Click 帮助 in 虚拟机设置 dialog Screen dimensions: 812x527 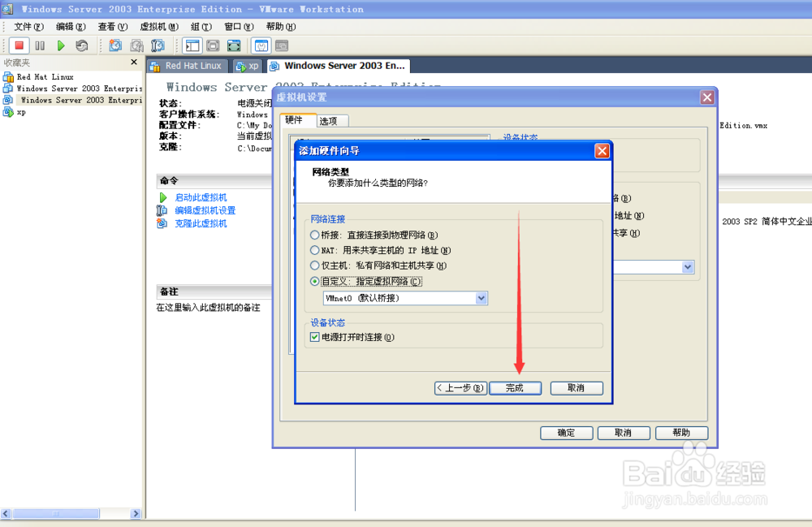pos(681,433)
